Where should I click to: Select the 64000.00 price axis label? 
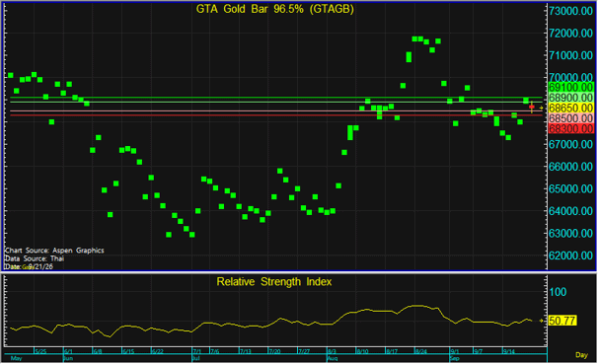pos(571,211)
